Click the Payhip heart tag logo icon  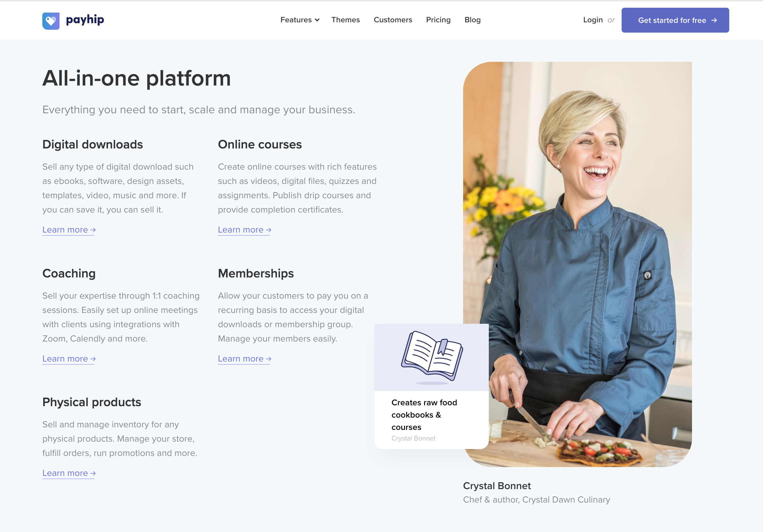click(x=51, y=21)
